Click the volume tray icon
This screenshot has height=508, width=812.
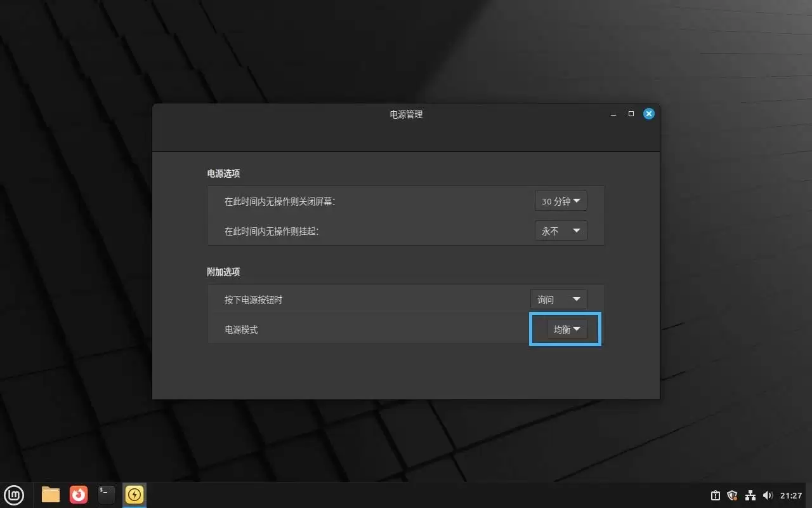768,495
